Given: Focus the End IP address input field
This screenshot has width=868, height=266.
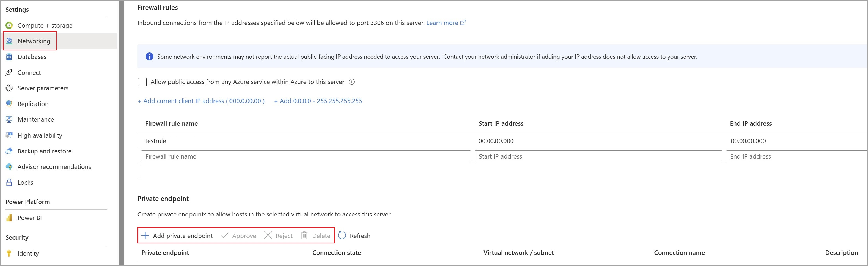Looking at the screenshot, I should [797, 156].
